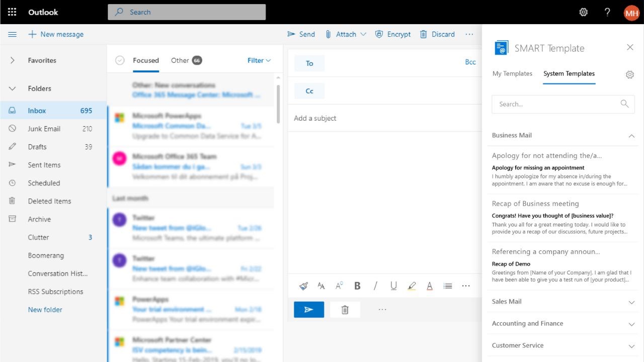This screenshot has height=362, width=644.
Task: Open Recap of Business meeting template
Action: 563,218
